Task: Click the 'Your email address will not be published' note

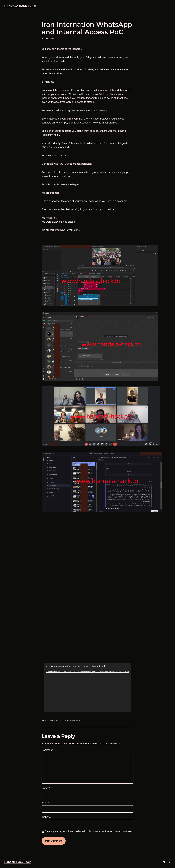Action: point(81,744)
